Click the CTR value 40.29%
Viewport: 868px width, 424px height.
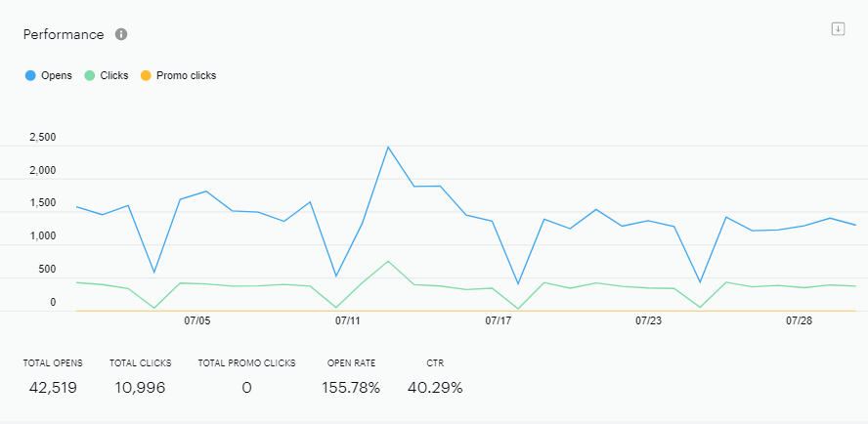click(435, 388)
